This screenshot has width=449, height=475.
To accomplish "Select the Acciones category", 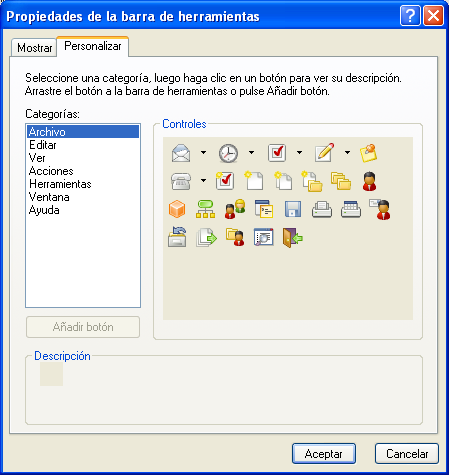I will coord(83,171).
